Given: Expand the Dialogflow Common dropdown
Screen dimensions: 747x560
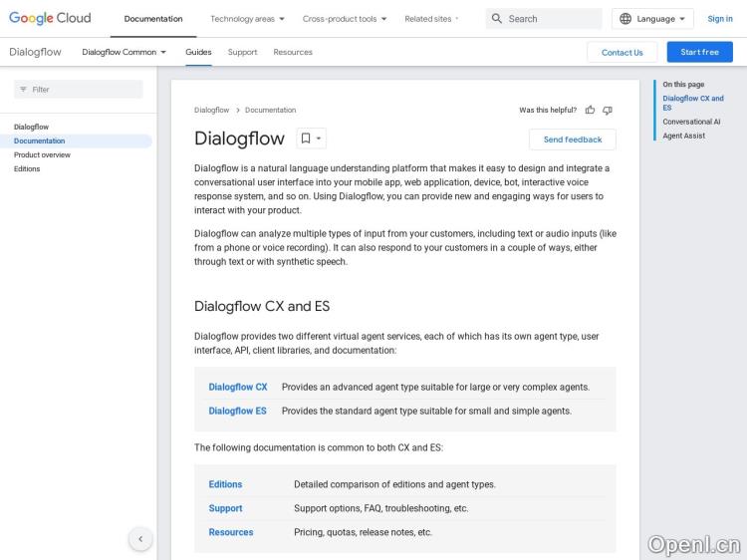Looking at the screenshot, I should 124,52.
